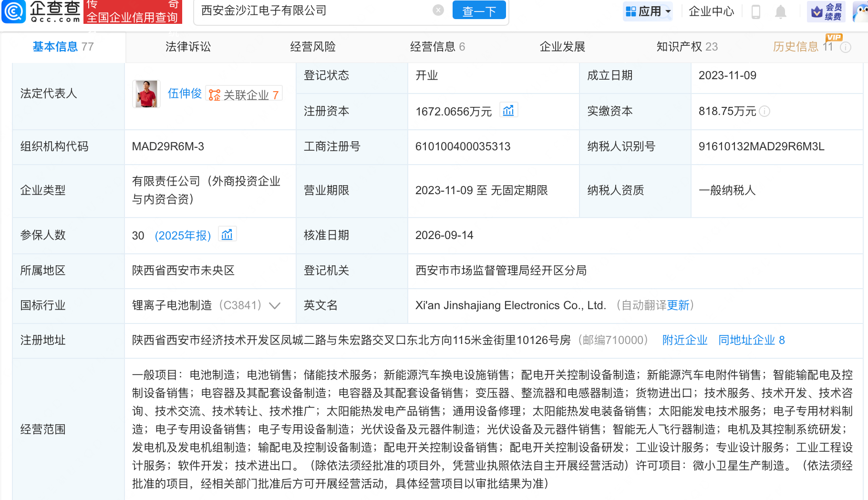Select registration authority 西安市市场监督管理局经开区分局
This screenshot has height=500, width=868.
tap(501, 271)
